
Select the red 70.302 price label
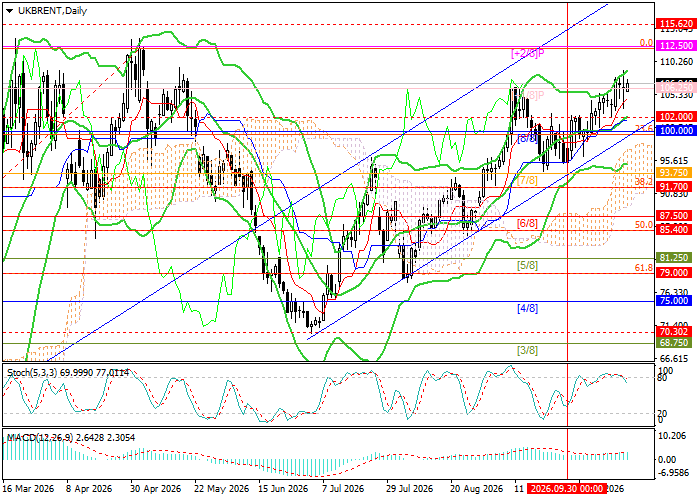click(676, 332)
